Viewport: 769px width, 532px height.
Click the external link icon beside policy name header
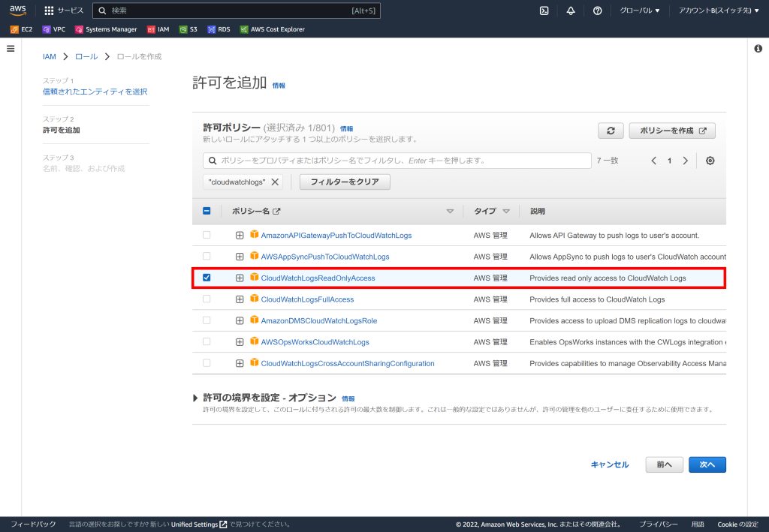click(276, 211)
